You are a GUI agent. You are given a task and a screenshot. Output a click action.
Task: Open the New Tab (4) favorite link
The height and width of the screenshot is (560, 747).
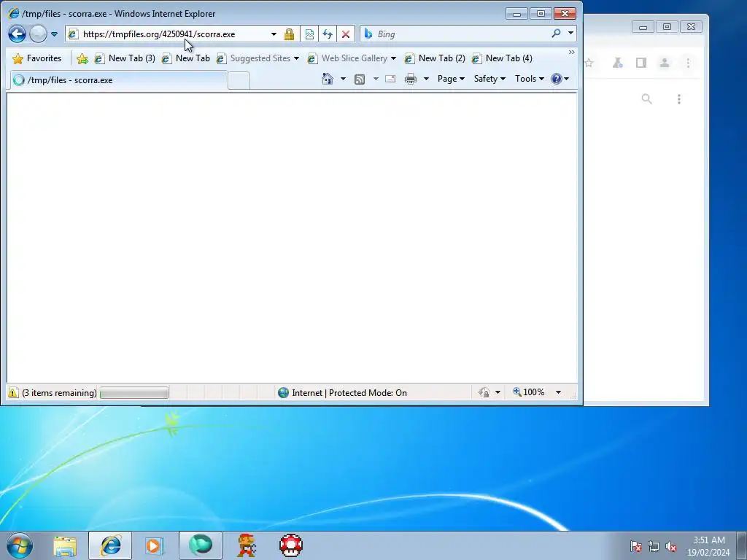(x=502, y=58)
